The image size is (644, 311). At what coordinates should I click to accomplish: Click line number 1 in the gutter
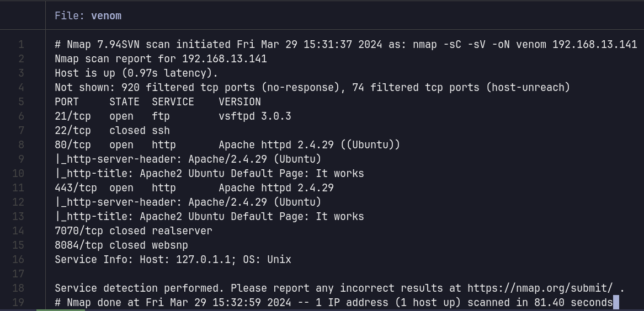(x=21, y=44)
